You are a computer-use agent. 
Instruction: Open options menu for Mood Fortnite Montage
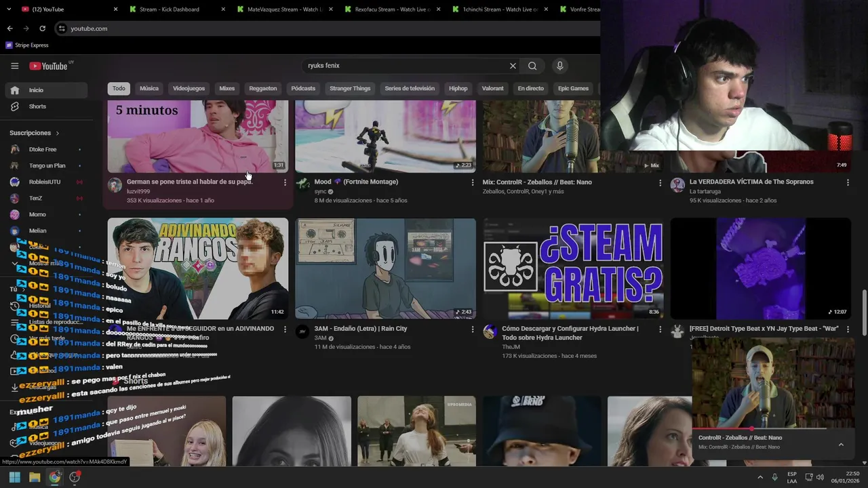[473, 182]
